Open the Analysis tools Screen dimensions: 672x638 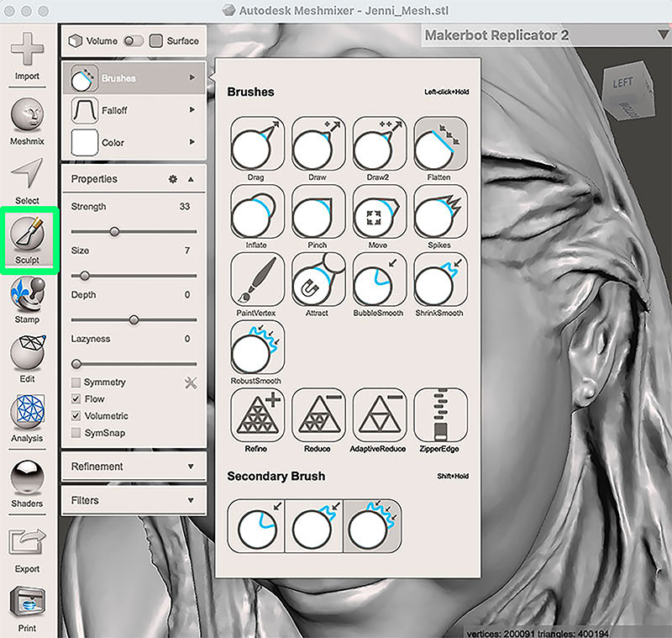(x=27, y=419)
